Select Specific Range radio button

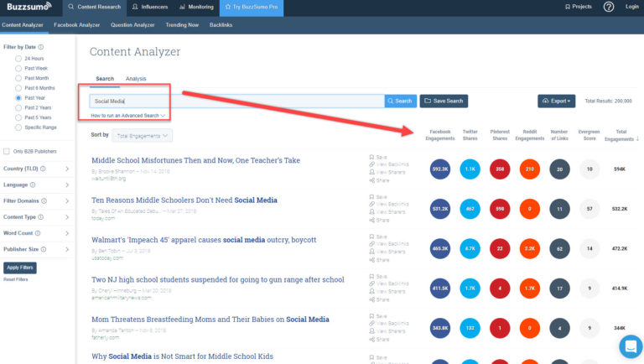pyautogui.click(x=18, y=127)
